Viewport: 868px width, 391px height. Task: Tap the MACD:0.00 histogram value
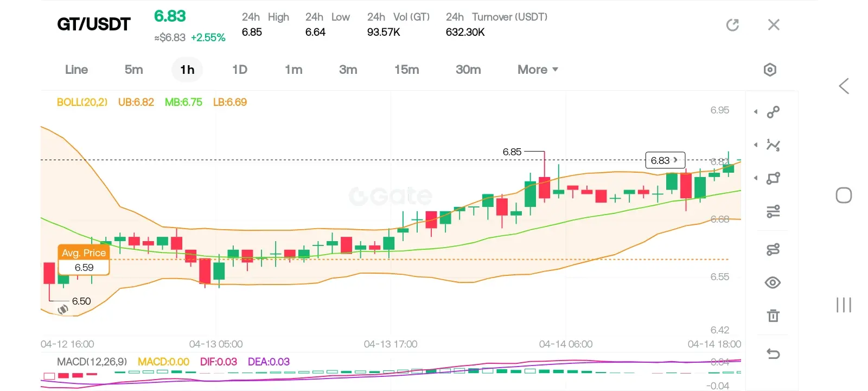(x=163, y=362)
